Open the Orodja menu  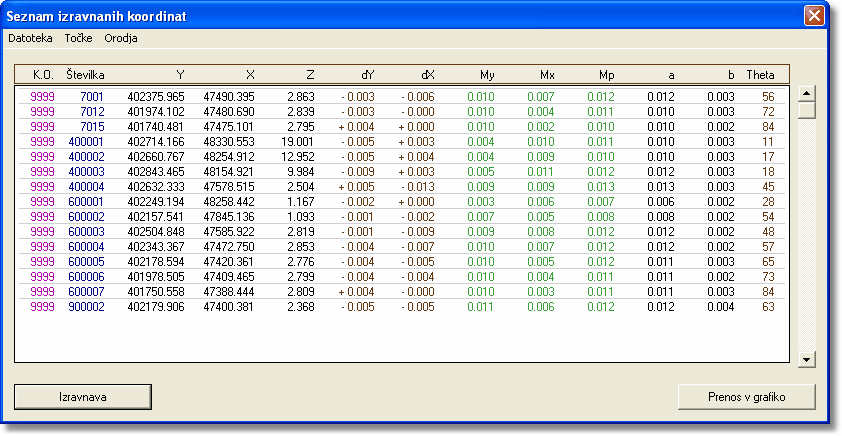[121, 38]
